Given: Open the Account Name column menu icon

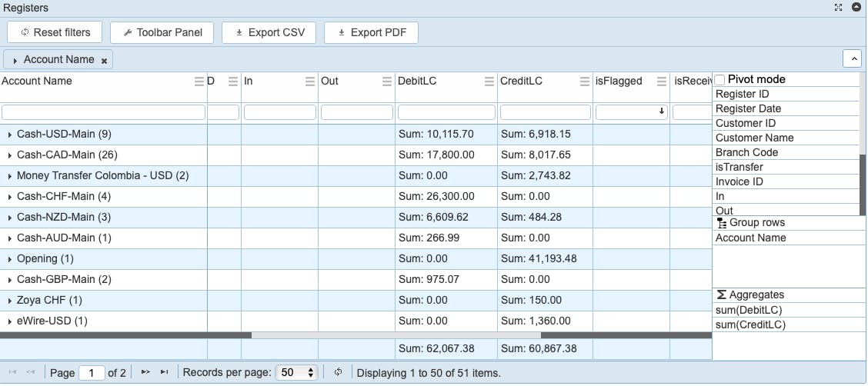Looking at the screenshot, I should pos(199,82).
